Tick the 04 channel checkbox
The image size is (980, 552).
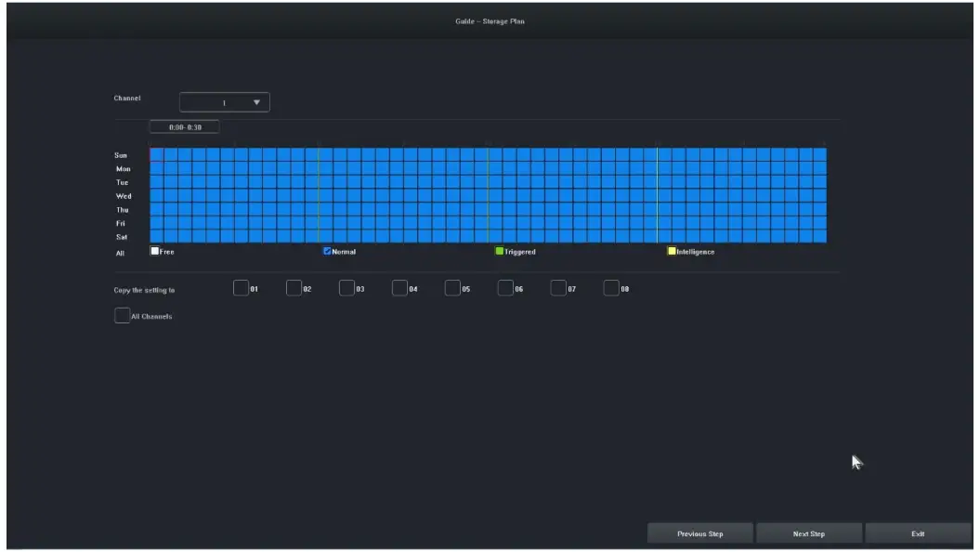tap(399, 289)
